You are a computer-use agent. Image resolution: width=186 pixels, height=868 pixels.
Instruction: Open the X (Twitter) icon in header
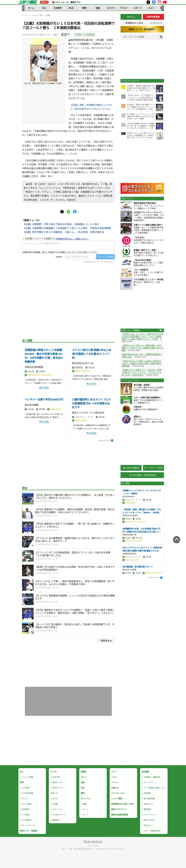tap(148, 2)
